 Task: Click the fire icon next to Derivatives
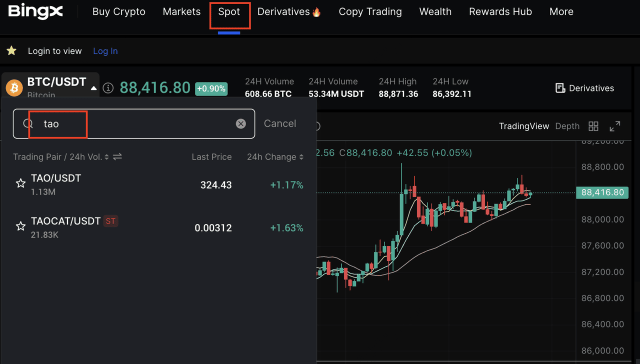(x=316, y=12)
